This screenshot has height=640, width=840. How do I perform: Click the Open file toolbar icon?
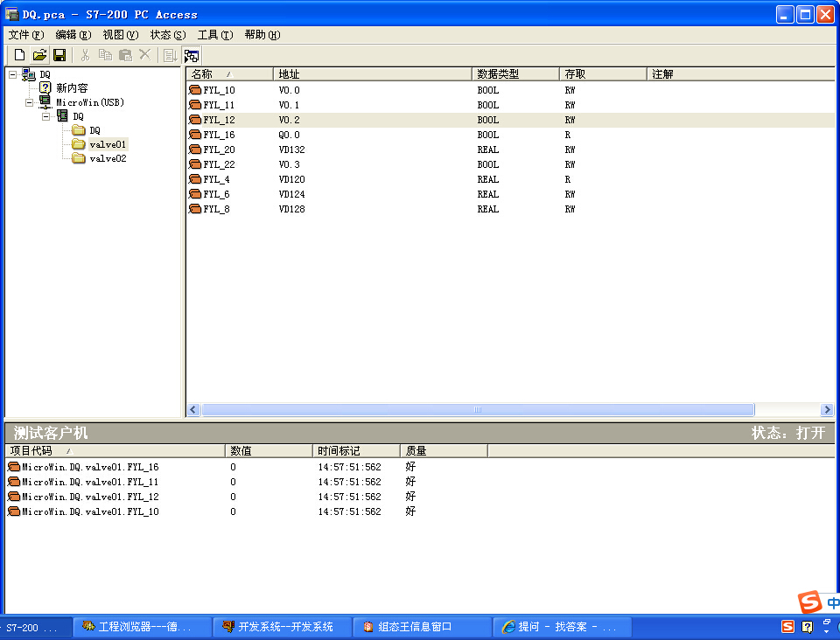[39, 55]
